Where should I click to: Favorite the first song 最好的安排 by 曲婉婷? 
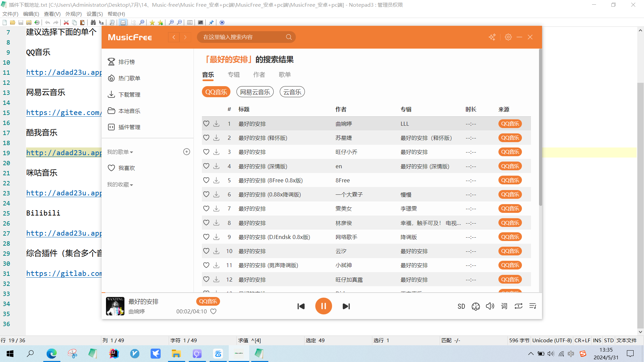click(206, 124)
